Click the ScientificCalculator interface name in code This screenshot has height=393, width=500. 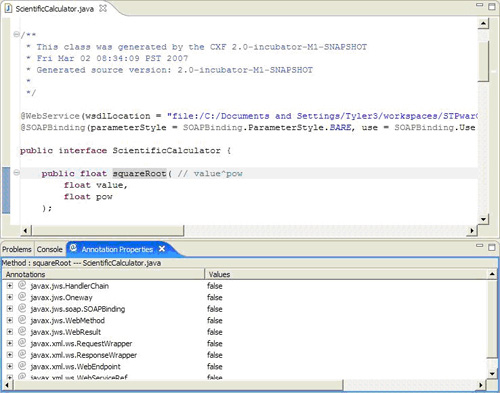[166, 151]
